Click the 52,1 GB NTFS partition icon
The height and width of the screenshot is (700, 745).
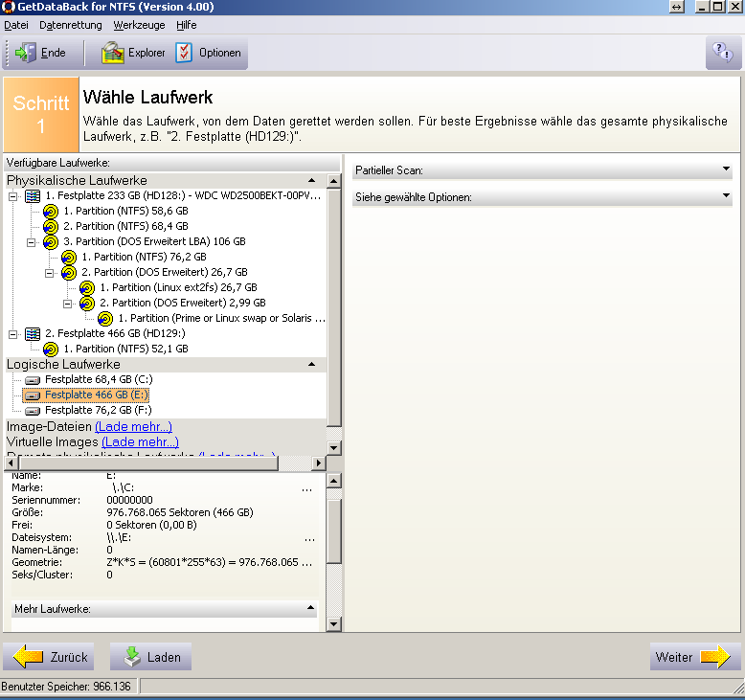click(51, 349)
